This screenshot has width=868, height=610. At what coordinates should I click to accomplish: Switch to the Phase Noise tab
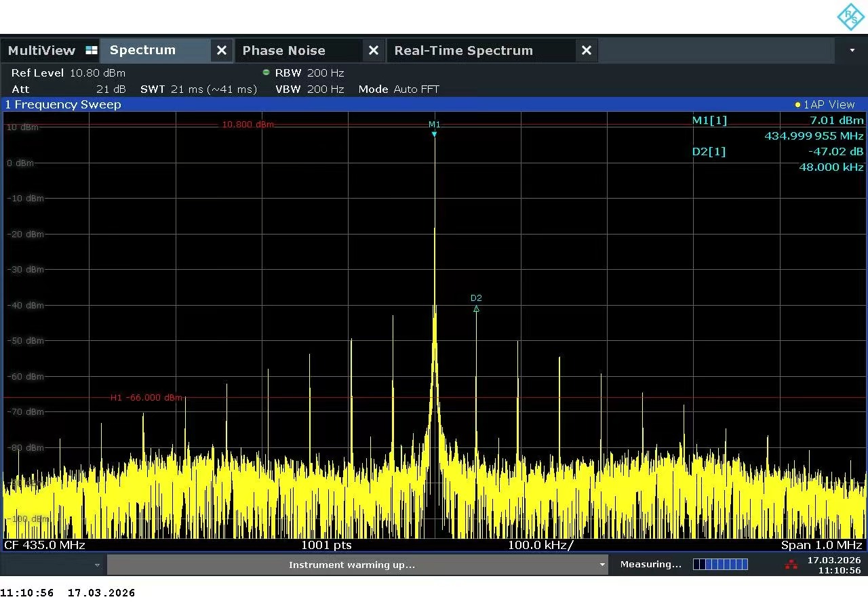pyautogui.click(x=283, y=51)
